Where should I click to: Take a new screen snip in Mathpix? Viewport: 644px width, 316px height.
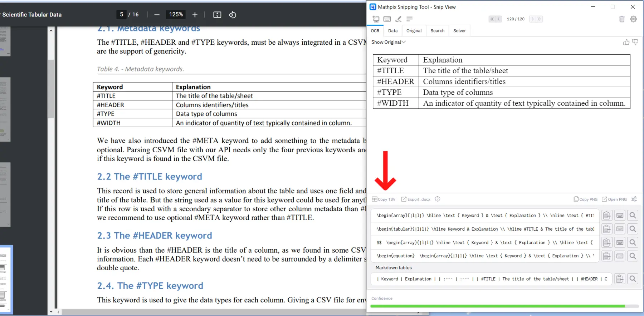[376, 19]
